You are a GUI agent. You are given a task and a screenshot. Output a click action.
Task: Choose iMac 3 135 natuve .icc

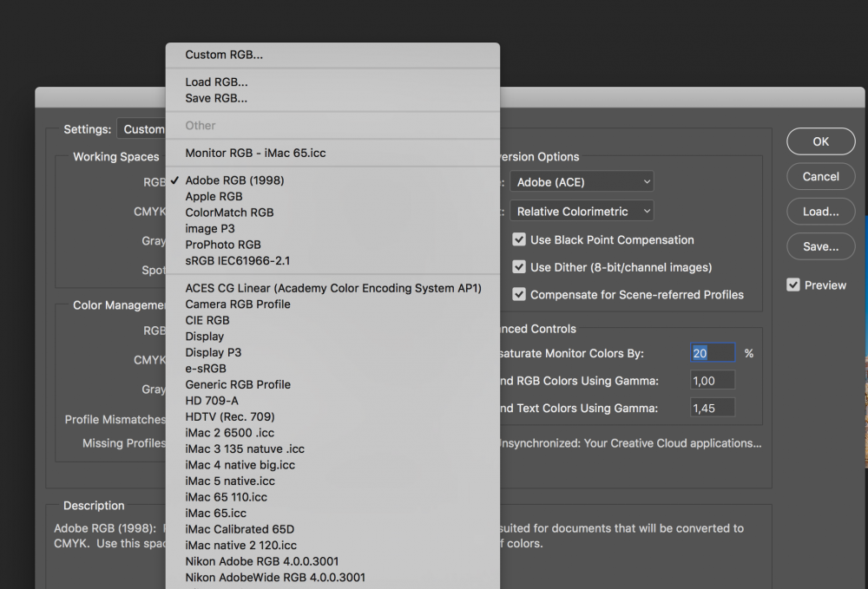point(332,448)
